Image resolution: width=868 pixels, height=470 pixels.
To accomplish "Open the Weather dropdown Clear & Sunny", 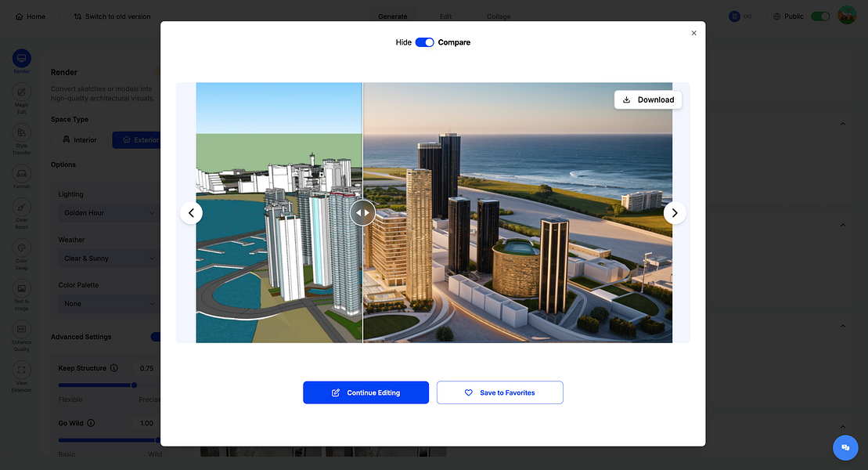I will pyautogui.click(x=109, y=258).
